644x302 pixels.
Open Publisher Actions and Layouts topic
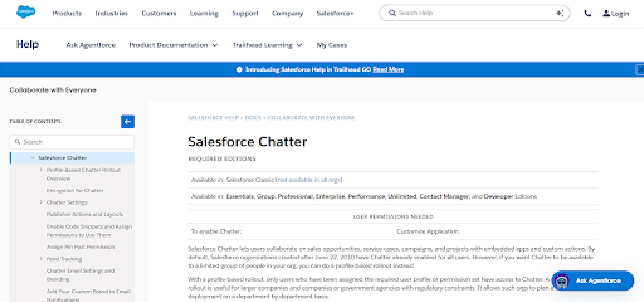(85, 214)
